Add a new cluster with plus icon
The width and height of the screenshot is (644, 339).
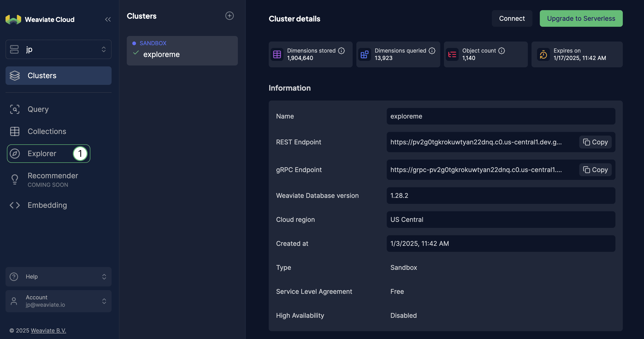pos(229,16)
